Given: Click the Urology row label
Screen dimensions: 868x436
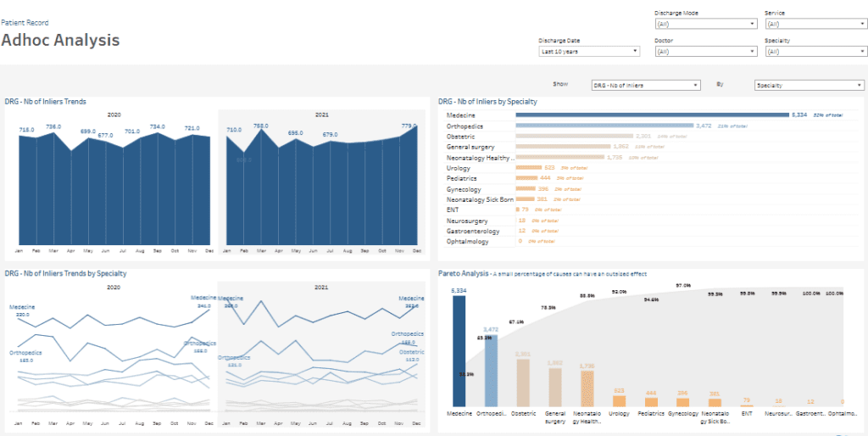Looking at the screenshot, I should [x=457, y=168].
